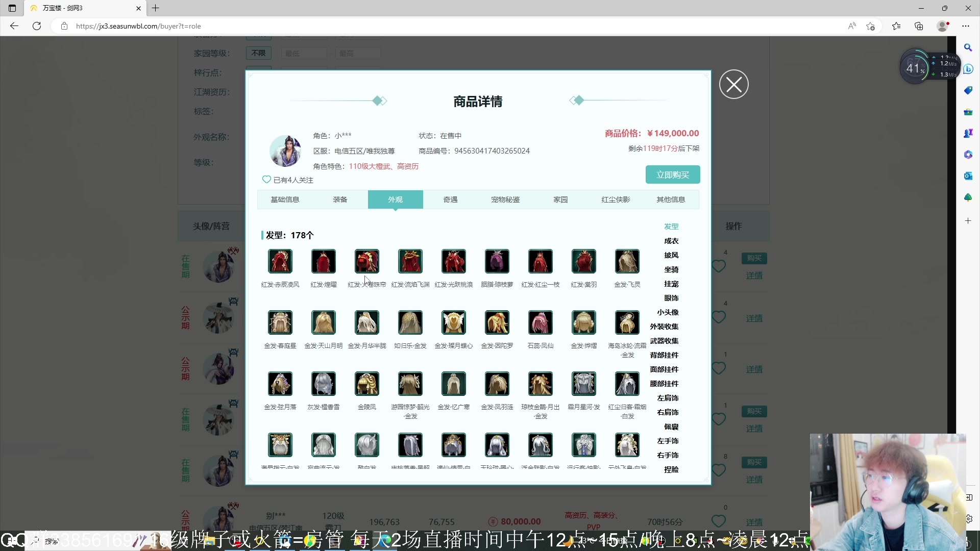Click the browser address bar URL
Screen dimensions: 980x551
138,26
